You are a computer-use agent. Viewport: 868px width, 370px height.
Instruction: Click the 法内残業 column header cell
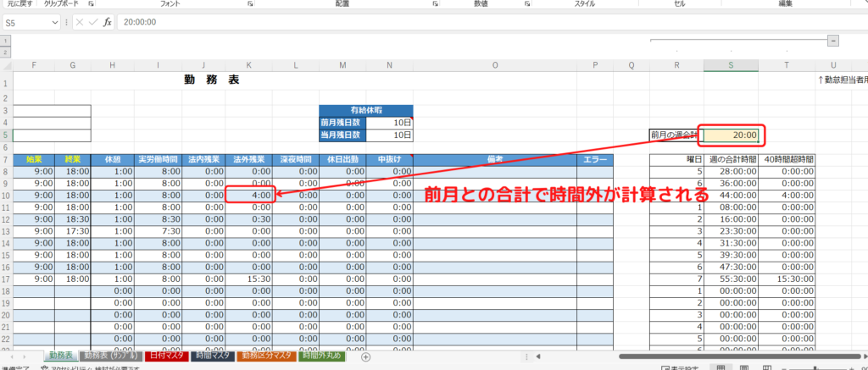203,159
